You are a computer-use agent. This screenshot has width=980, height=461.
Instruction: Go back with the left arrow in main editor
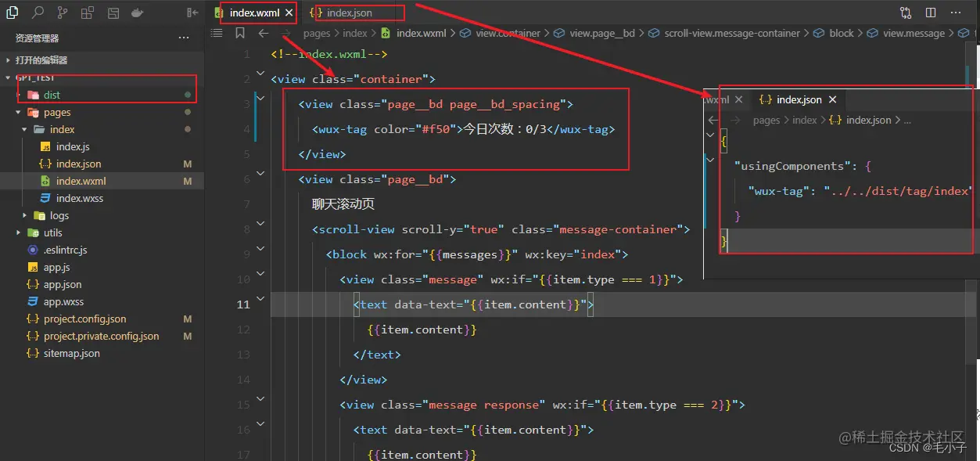(264, 33)
